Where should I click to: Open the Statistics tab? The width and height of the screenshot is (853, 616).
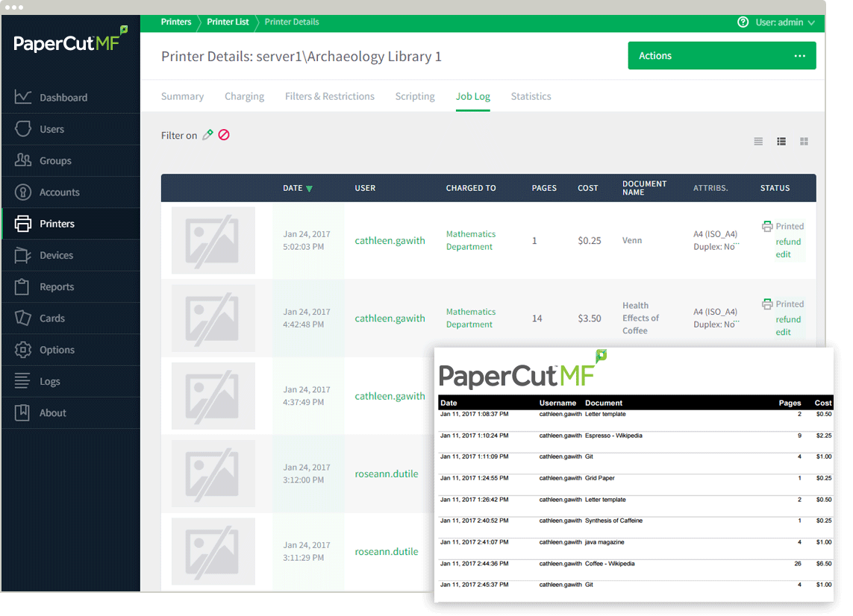tap(531, 96)
